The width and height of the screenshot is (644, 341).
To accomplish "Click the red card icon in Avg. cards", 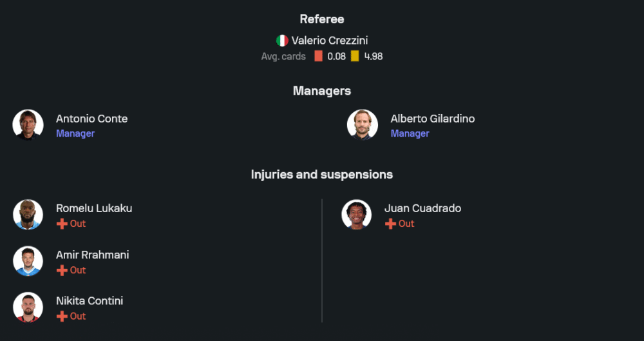I will pos(318,56).
